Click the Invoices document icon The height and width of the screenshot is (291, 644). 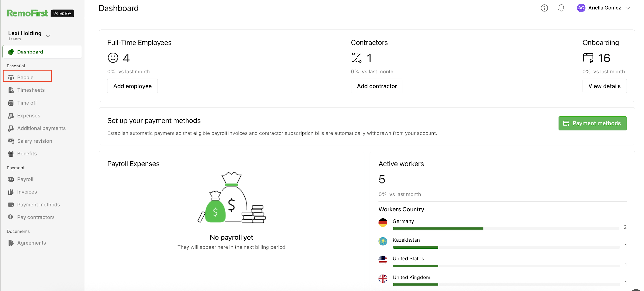pyautogui.click(x=11, y=192)
